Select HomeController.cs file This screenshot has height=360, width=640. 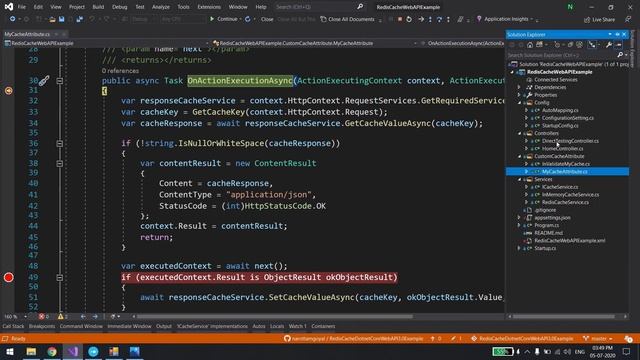(562, 149)
